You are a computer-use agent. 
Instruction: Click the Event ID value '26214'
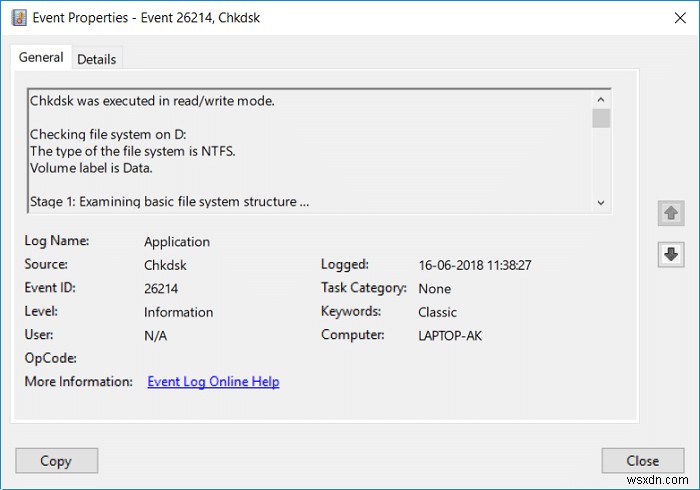point(161,289)
